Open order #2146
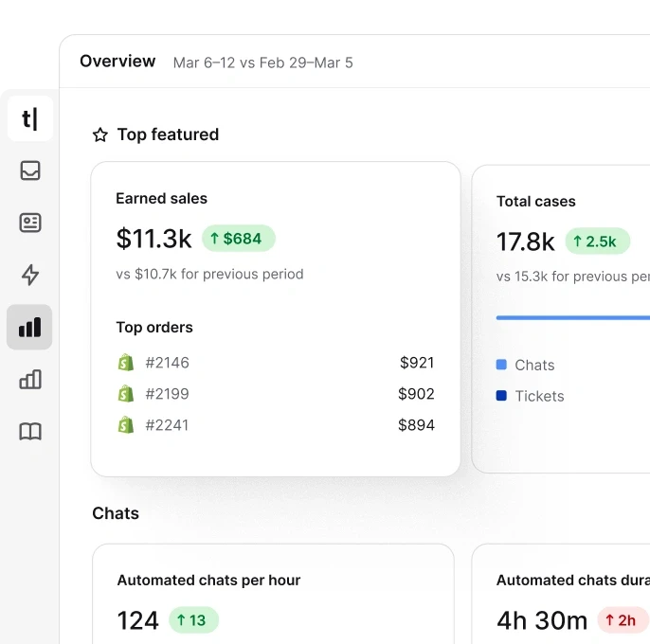The image size is (650, 644). point(167,363)
